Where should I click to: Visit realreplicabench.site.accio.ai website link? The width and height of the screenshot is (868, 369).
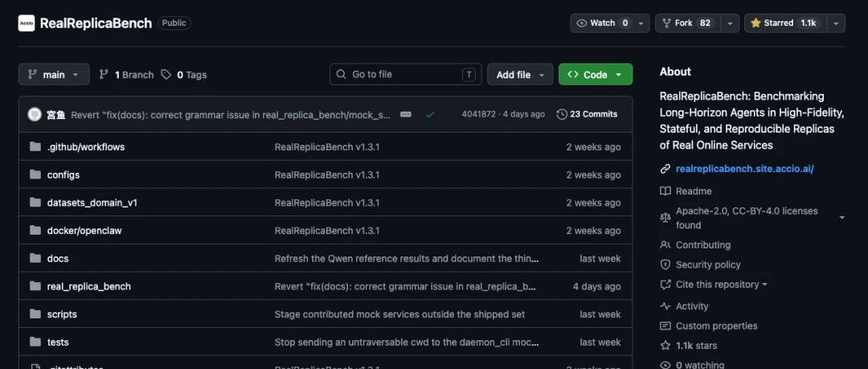[x=744, y=169]
